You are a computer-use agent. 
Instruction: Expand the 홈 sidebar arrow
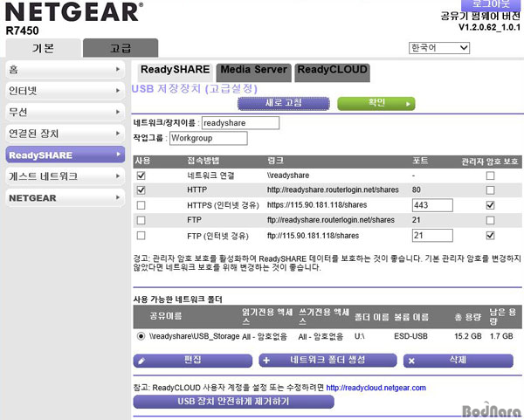pos(118,69)
